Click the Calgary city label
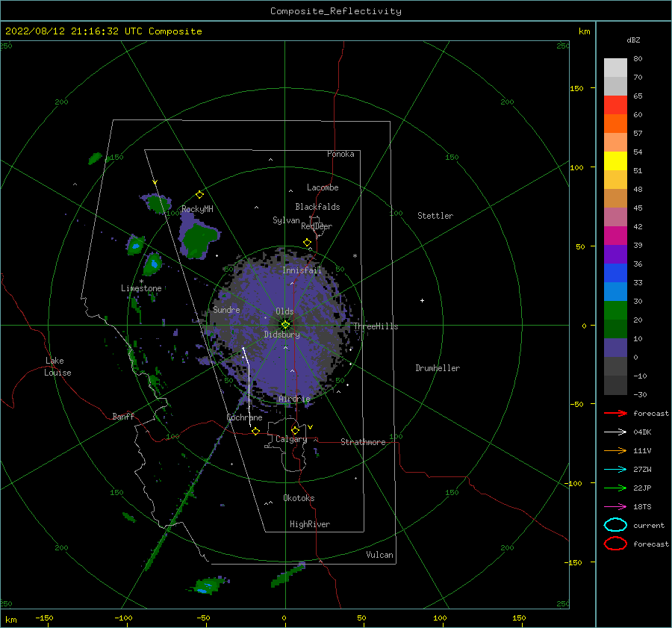 click(291, 439)
